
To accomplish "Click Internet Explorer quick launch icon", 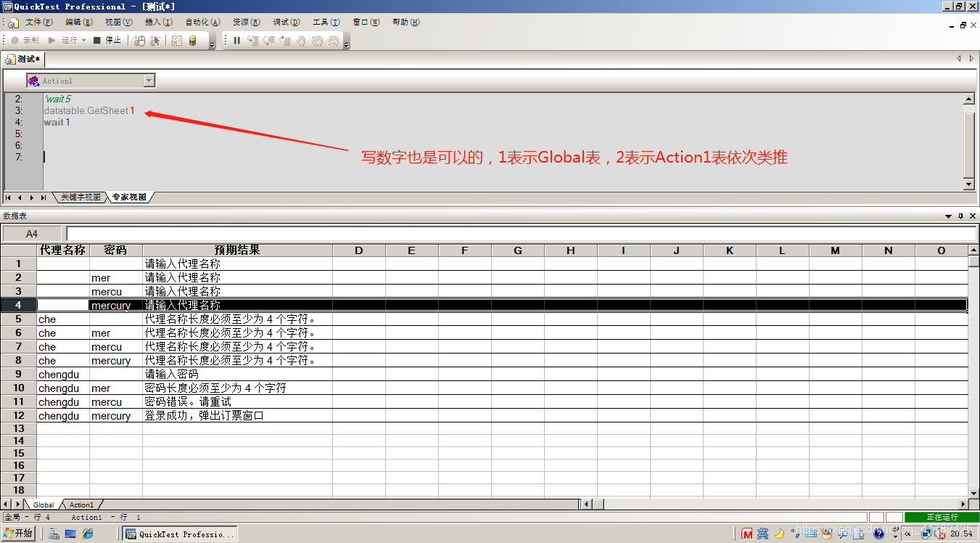I will tap(88, 534).
